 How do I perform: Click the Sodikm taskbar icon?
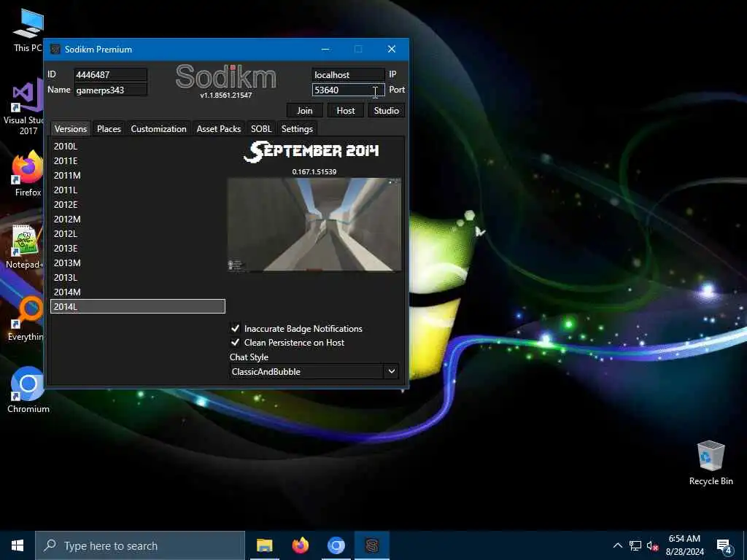point(372,545)
